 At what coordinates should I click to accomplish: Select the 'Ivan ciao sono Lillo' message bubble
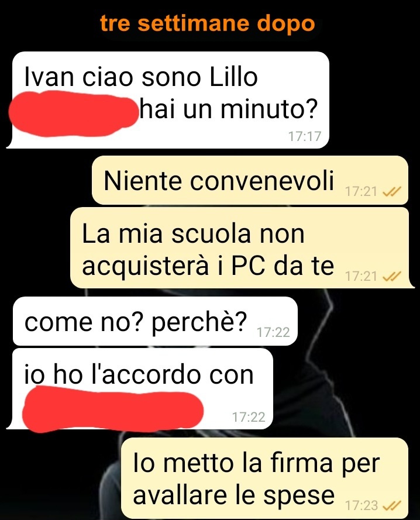tap(168, 100)
